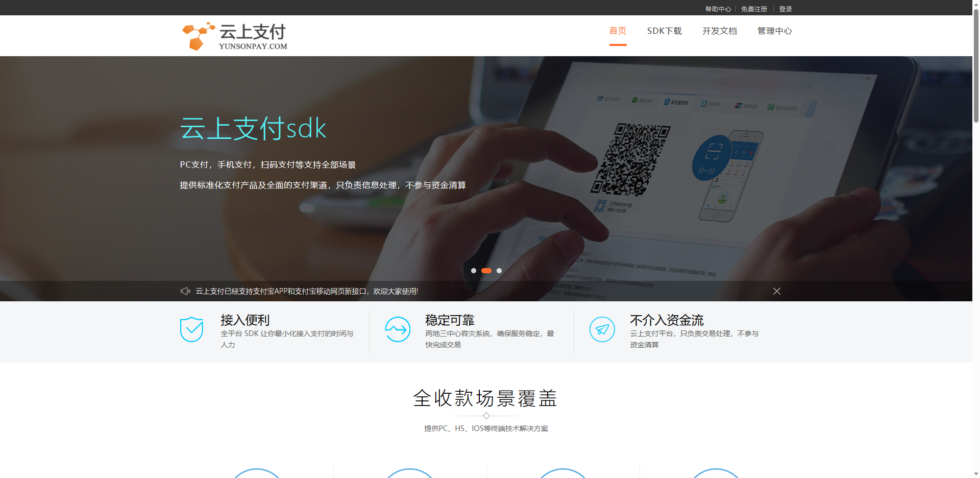This screenshot has width=980, height=478.
Task: Click 登录 link
Action: point(786,9)
